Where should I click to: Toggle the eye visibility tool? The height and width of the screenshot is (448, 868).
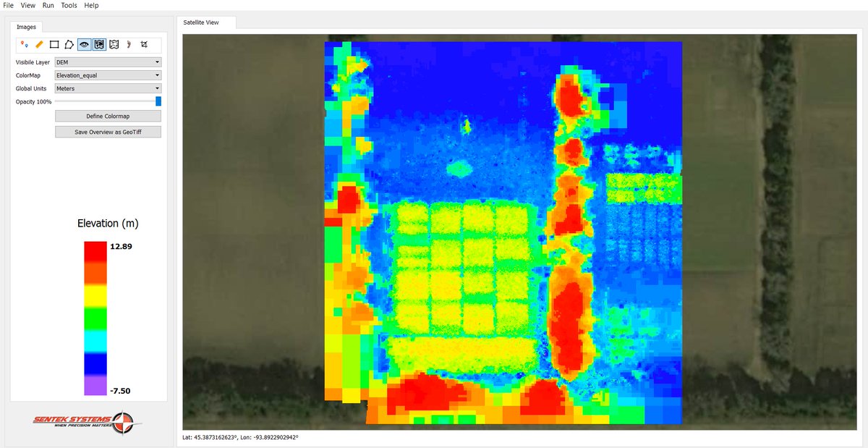point(83,44)
